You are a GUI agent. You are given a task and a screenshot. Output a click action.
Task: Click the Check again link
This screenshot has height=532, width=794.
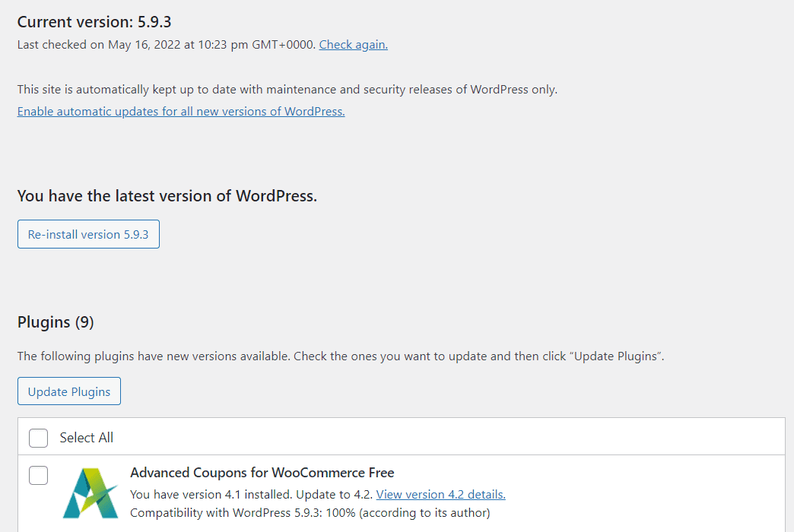click(353, 44)
